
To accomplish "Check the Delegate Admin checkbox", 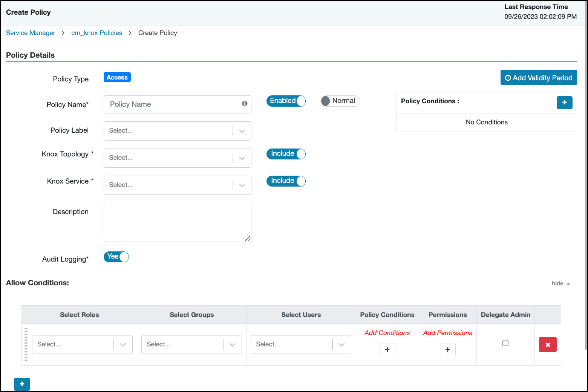I will 505,343.
